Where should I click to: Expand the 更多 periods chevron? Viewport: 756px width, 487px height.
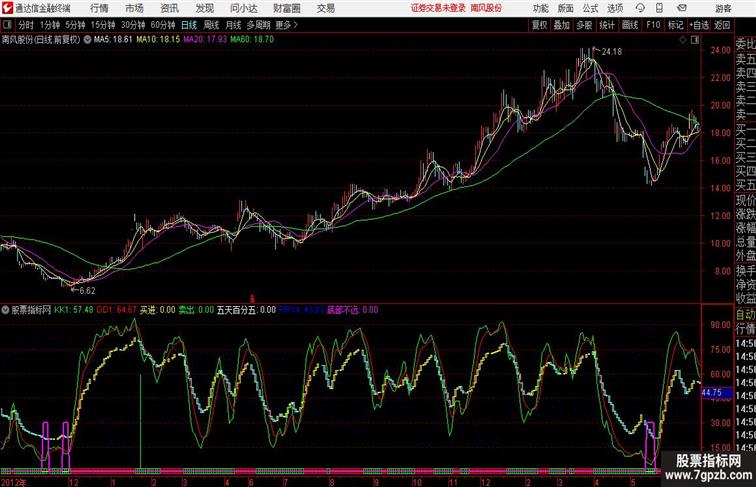click(x=287, y=25)
